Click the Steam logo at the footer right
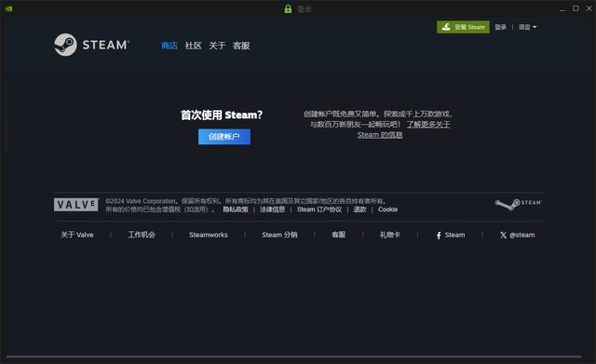Viewport: 596px width, 364px height. coord(518,204)
